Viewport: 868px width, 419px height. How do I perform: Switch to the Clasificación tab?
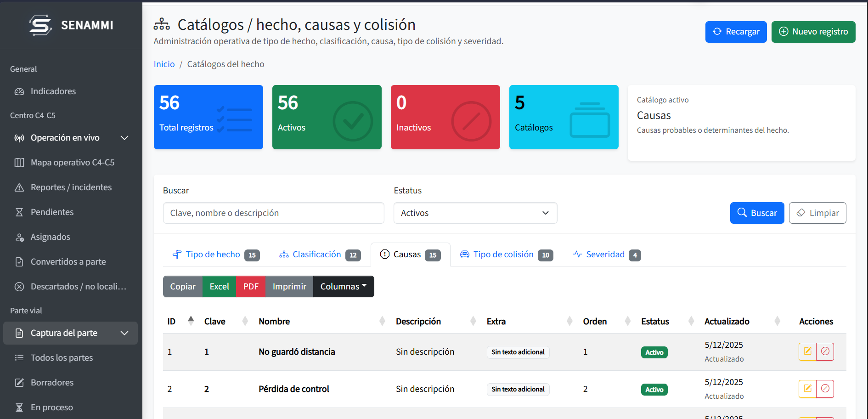[320, 255]
